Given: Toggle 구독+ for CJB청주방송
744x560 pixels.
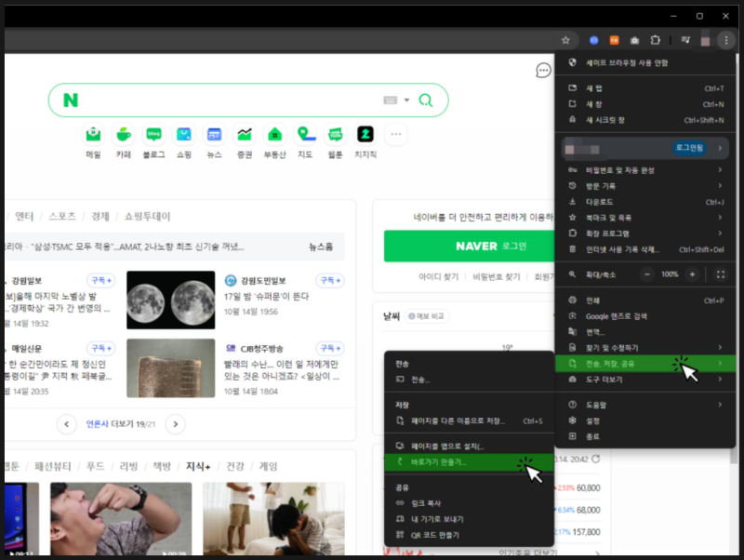Looking at the screenshot, I should 330,348.
